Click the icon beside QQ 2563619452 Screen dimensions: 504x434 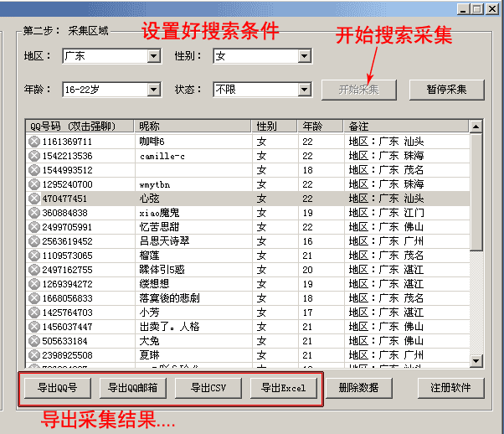[34, 241]
